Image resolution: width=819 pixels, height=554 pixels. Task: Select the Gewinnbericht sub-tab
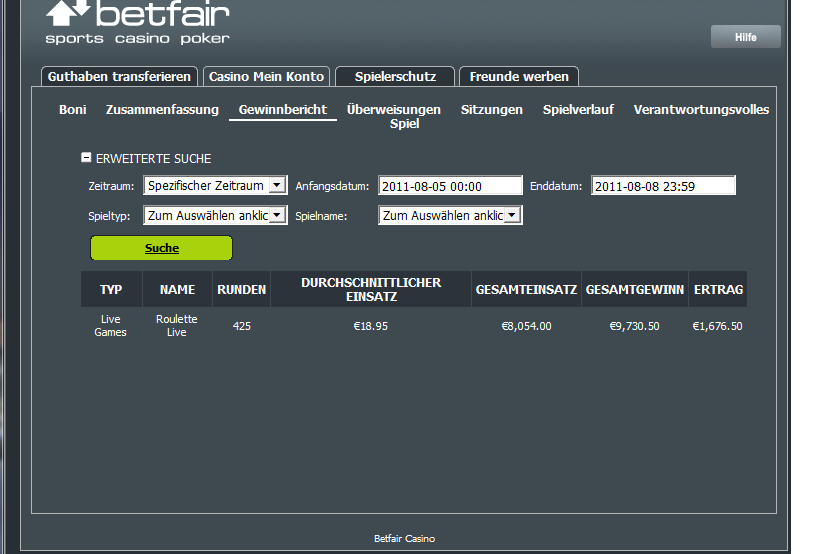pos(283,110)
